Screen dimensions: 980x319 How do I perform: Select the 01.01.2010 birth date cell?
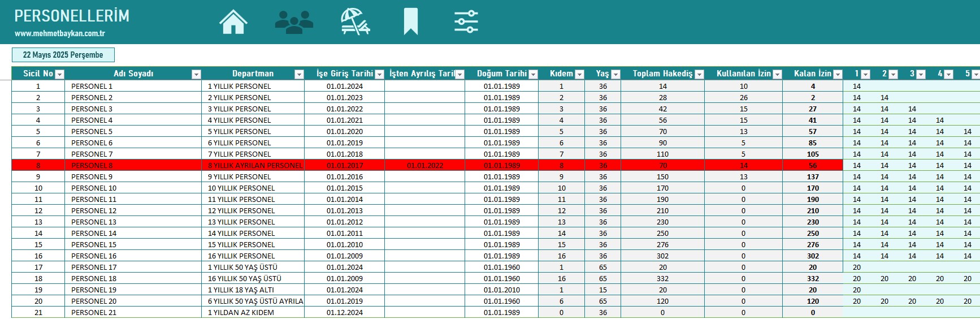pyautogui.click(x=502, y=290)
